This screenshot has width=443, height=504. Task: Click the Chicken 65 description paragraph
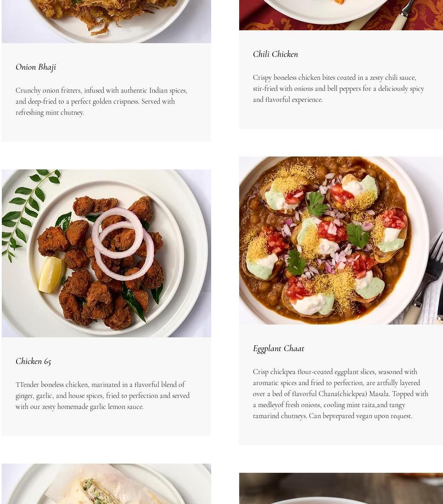tap(102, 395)
